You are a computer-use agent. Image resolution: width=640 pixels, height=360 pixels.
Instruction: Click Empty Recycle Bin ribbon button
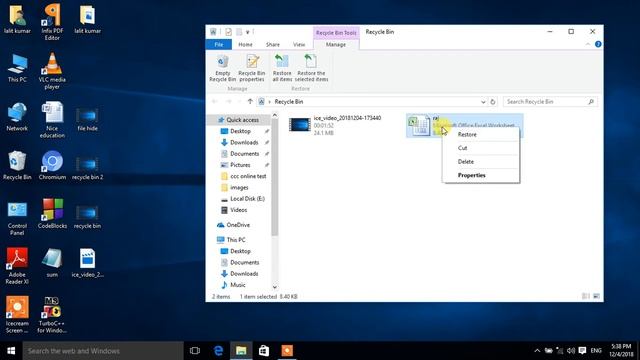[222, 68]
